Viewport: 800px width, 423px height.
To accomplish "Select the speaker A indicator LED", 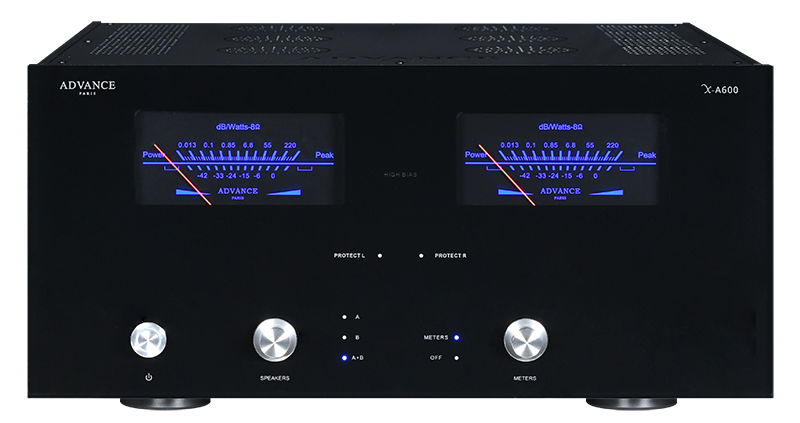I will click(344, 317).
